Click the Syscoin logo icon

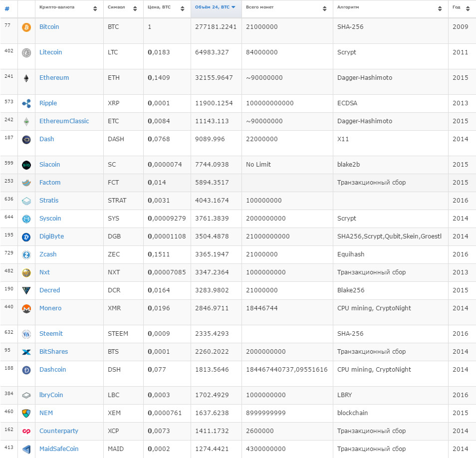tap(26, 219)
